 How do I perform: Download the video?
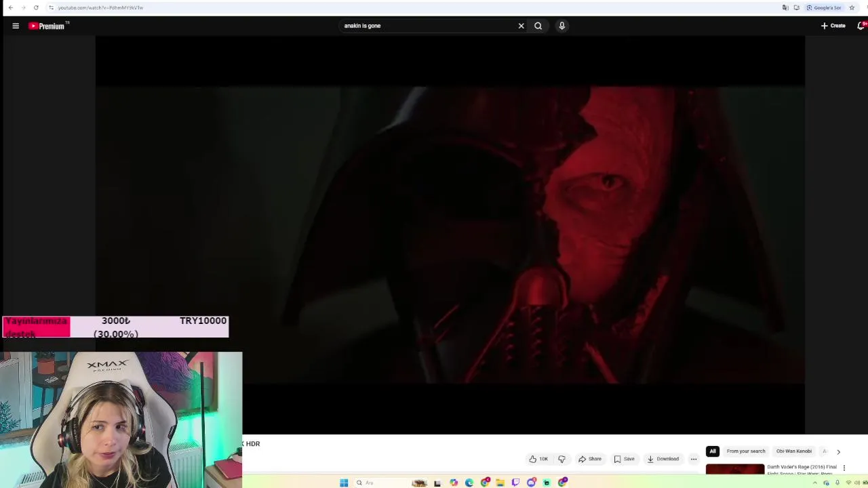663,459
